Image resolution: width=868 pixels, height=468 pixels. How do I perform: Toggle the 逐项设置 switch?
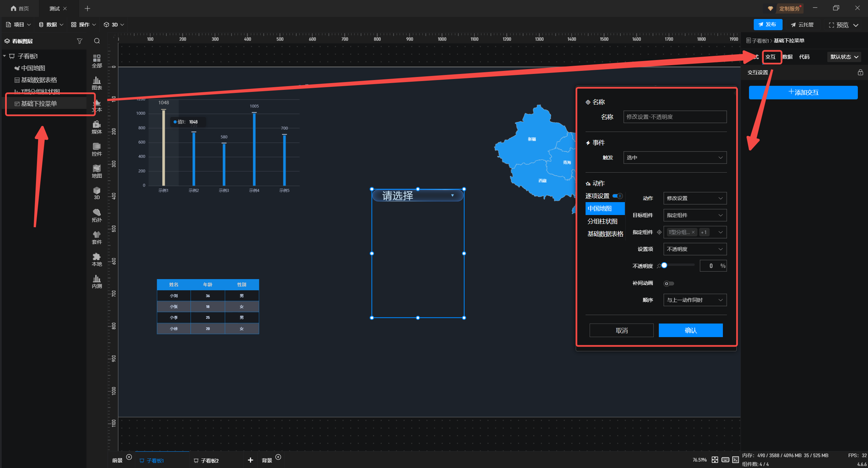point(618,196)
